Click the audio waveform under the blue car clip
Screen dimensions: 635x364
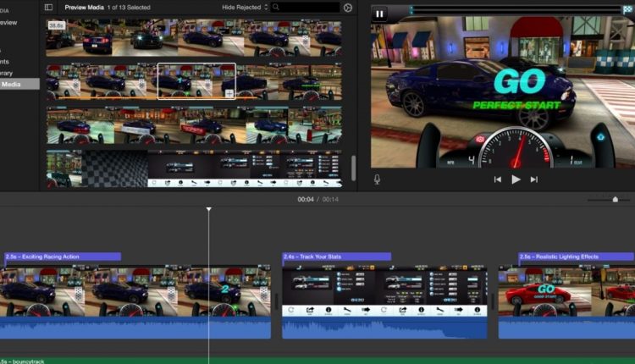135,328
